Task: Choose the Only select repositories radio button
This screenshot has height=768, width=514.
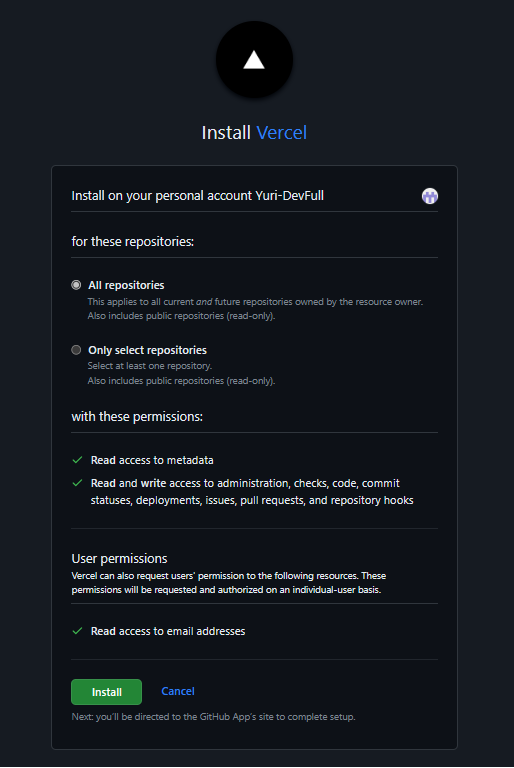Action: 76,350
